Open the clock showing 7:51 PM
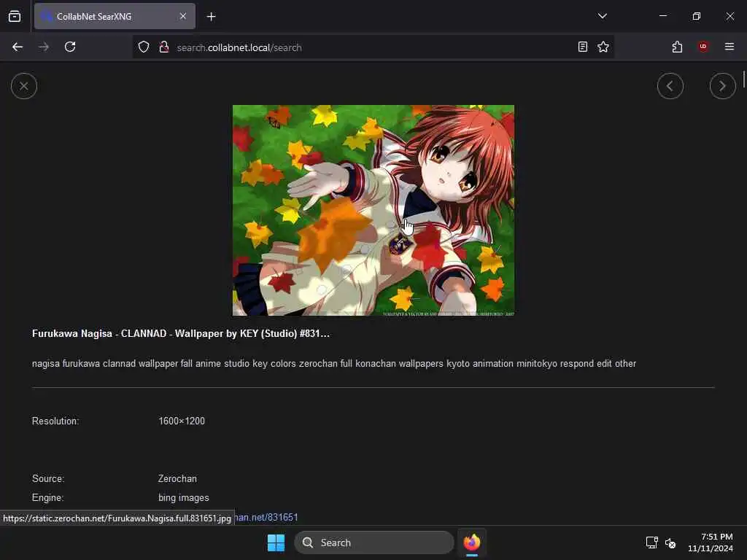The image size is (747, 560). 711,542
